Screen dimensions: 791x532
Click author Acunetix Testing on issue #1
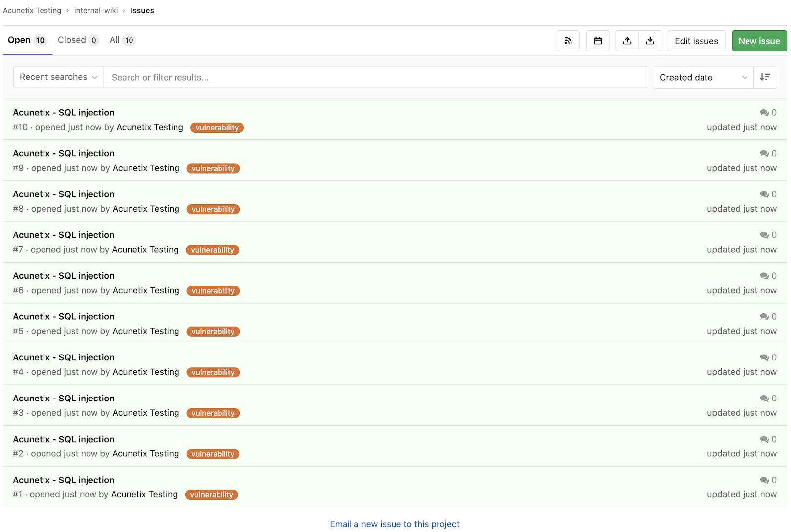click(144, 494)
